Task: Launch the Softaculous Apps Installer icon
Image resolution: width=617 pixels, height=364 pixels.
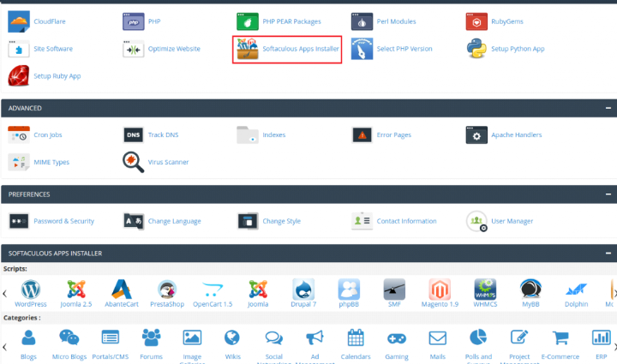Action: pos(248,49)
